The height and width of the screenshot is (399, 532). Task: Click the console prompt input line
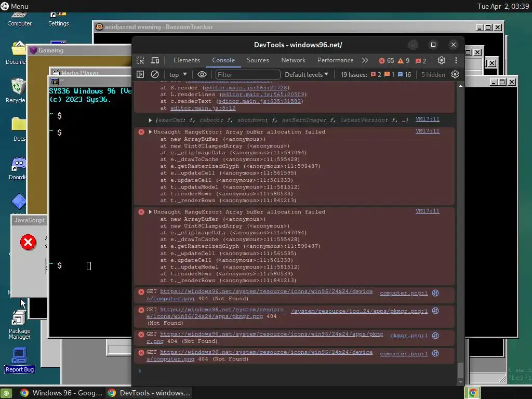coord(295,371)
